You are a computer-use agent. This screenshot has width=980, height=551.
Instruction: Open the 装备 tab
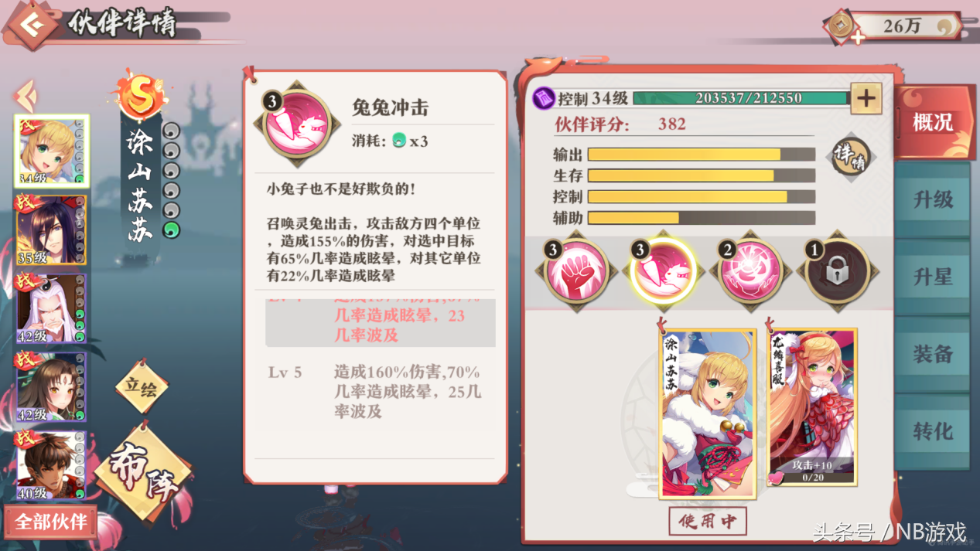[x=933, y=354]
